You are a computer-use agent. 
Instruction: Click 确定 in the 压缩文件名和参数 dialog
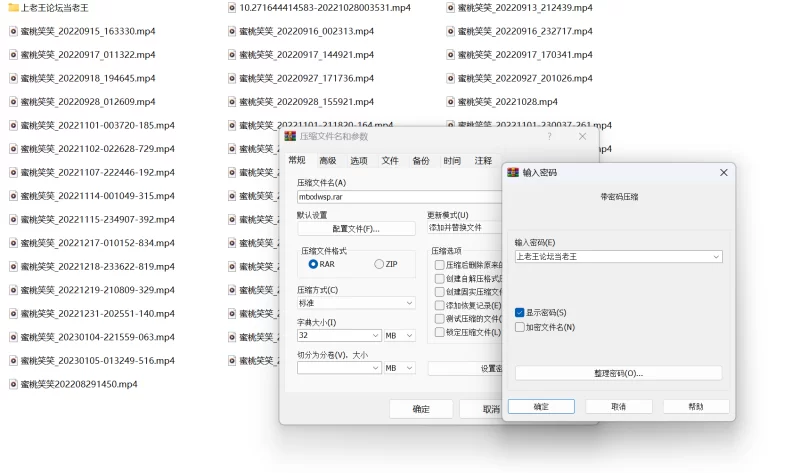pyautogui.click(x=421, y=409)
